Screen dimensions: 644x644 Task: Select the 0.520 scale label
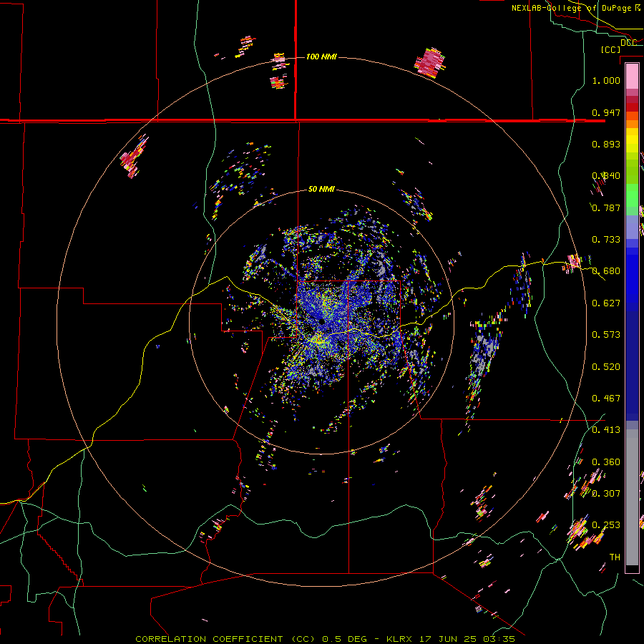pyautogui.click(x=606, y=367)
